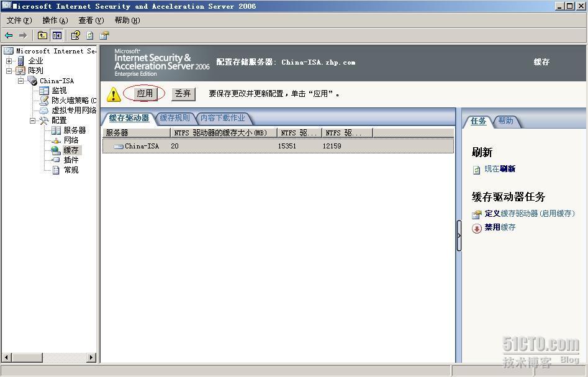The image size is (588, 377).
Task: Open the 文件(F) menu
Action: click(19, 20)
